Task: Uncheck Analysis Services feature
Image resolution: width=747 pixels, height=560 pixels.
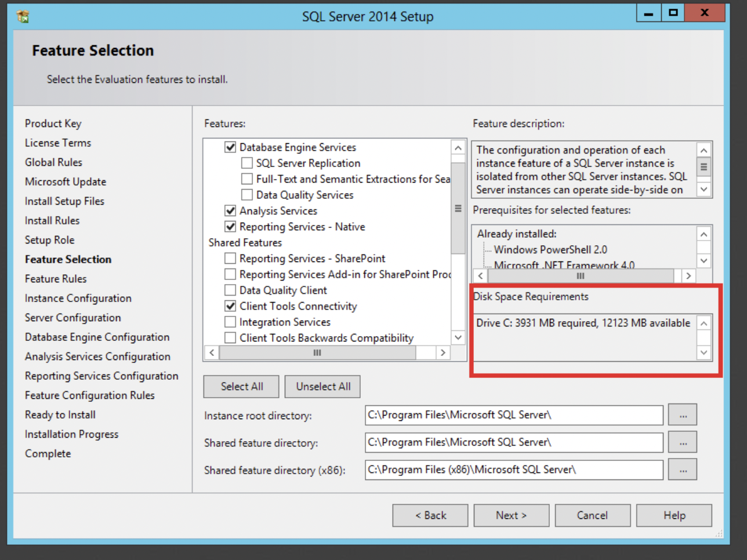Action: click(x=230, y=211)
